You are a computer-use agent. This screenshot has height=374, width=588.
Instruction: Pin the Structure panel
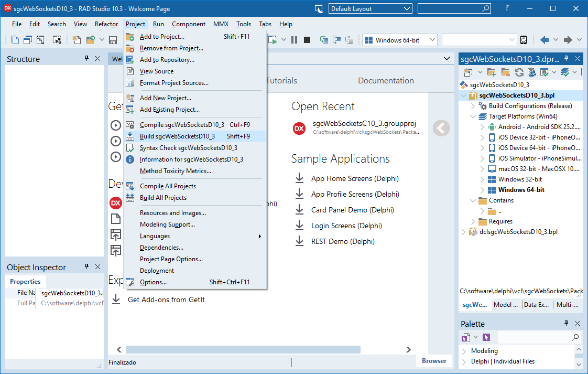coord(86,58)
